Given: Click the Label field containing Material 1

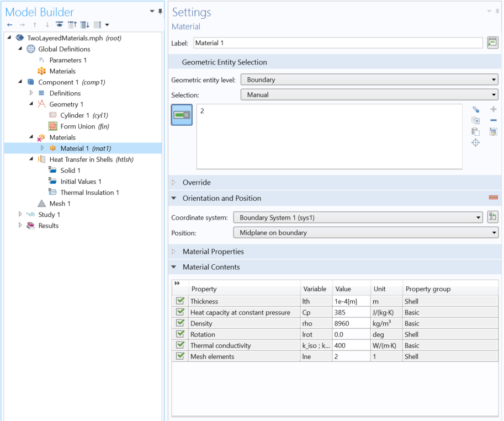Looking at the screenshot, I should click(x=338, y=43).
